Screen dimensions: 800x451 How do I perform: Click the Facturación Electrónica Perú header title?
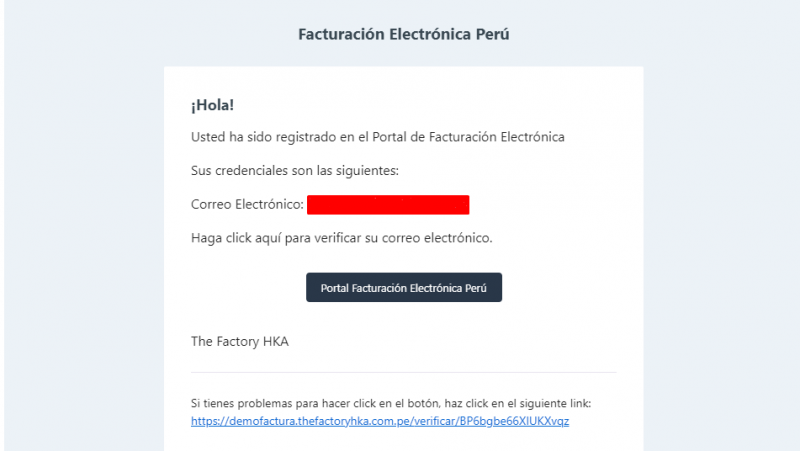(404, 34)
